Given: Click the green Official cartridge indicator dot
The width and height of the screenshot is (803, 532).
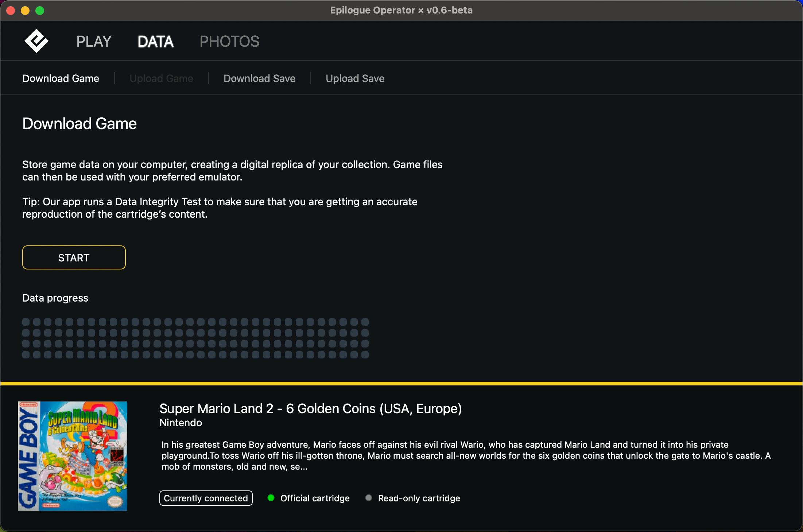Looking at the screenshot, I should click(x=271, y=498).
